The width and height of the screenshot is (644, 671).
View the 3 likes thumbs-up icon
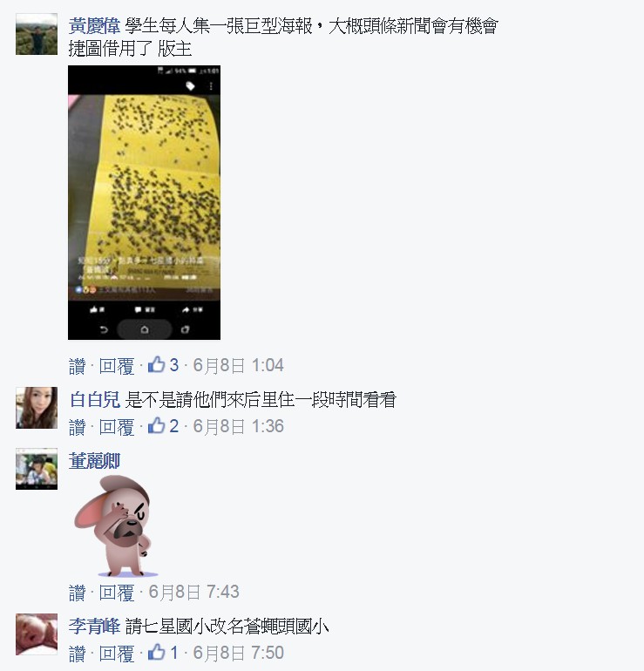point(157,364)
